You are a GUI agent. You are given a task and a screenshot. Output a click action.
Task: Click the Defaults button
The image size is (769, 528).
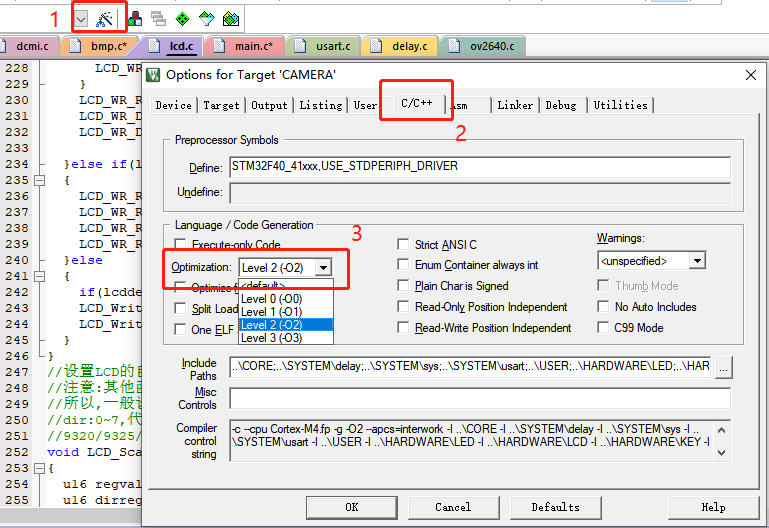pos(556,507)
